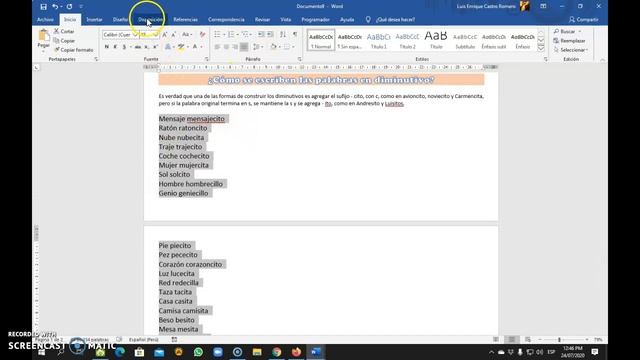
Task: Redo action in quick access toolbar
Action: click(x=69, y=7)
